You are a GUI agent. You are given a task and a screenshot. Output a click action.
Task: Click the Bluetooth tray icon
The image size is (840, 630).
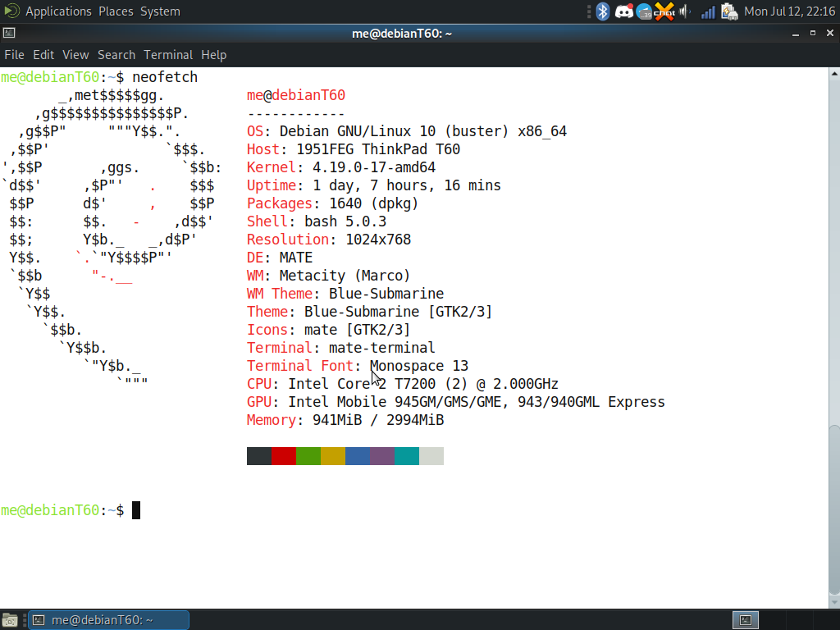(603, 11)
